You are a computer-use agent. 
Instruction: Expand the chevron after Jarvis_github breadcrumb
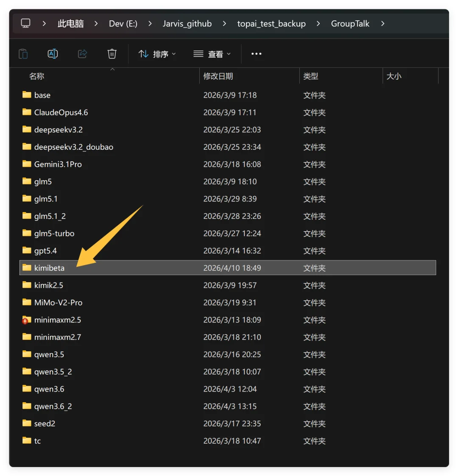[224, 24]
